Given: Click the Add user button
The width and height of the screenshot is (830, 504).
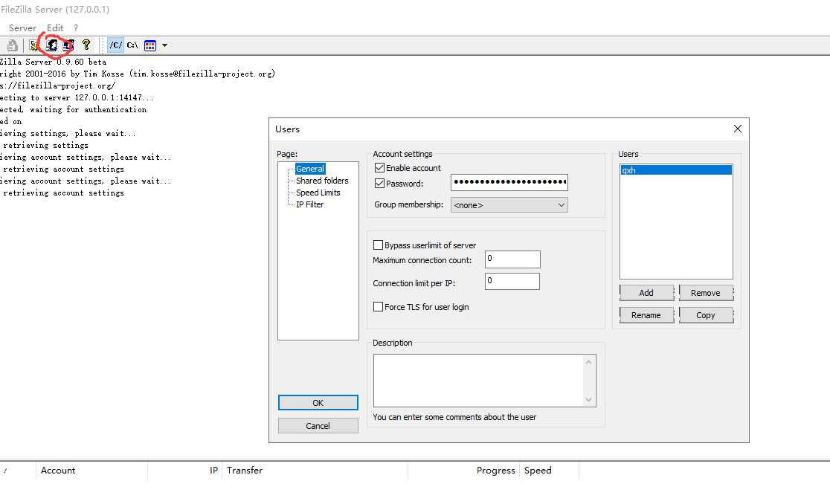Looking at the screenshot, I should (646, 293).
